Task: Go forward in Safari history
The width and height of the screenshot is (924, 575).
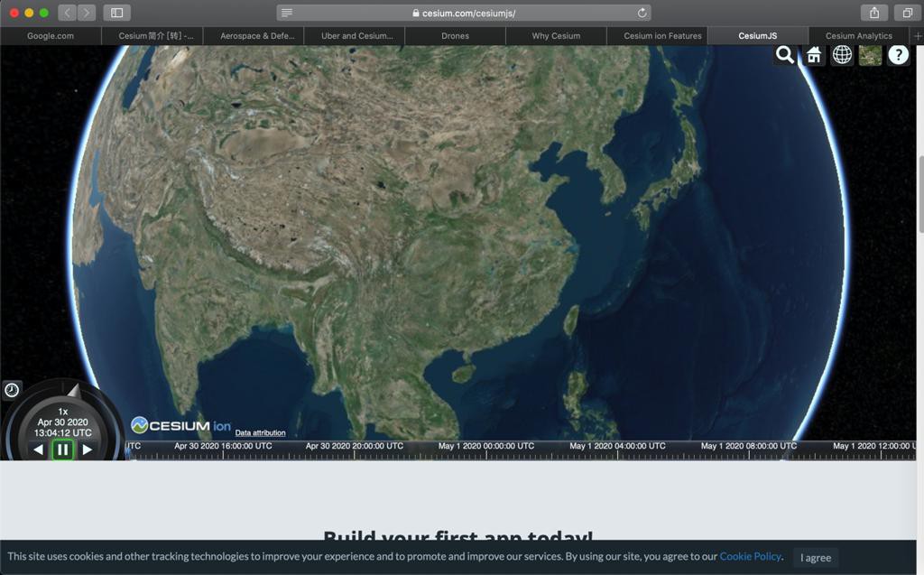Action: [x=86, y=13]
